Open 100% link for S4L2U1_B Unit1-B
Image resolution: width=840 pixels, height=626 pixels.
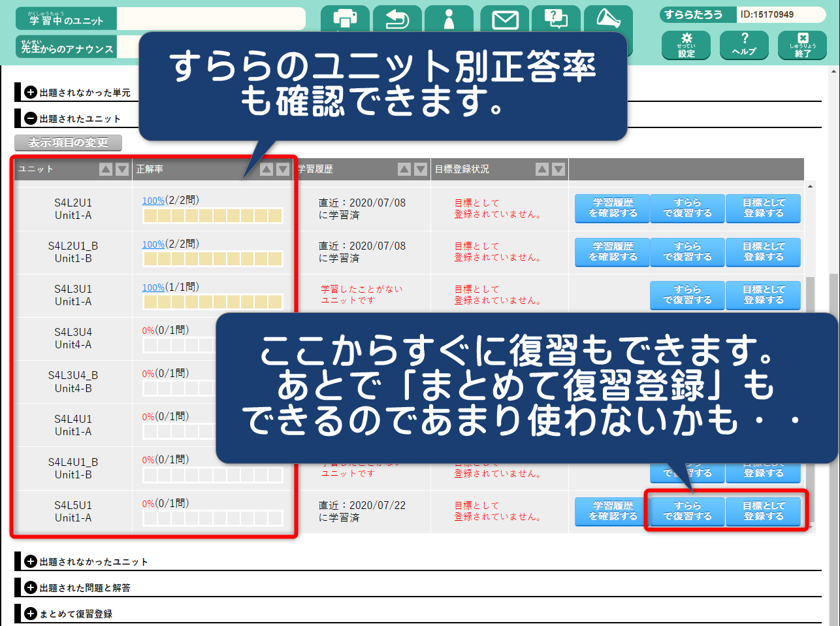pos(153,244)
